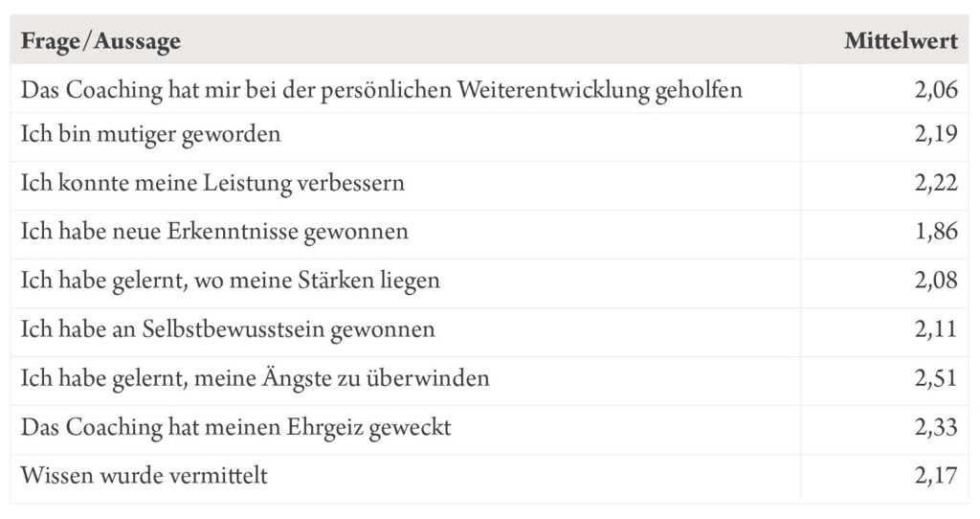Click the mean value 1,86
The image size is (980, 519).
click(x=936, y=232)
